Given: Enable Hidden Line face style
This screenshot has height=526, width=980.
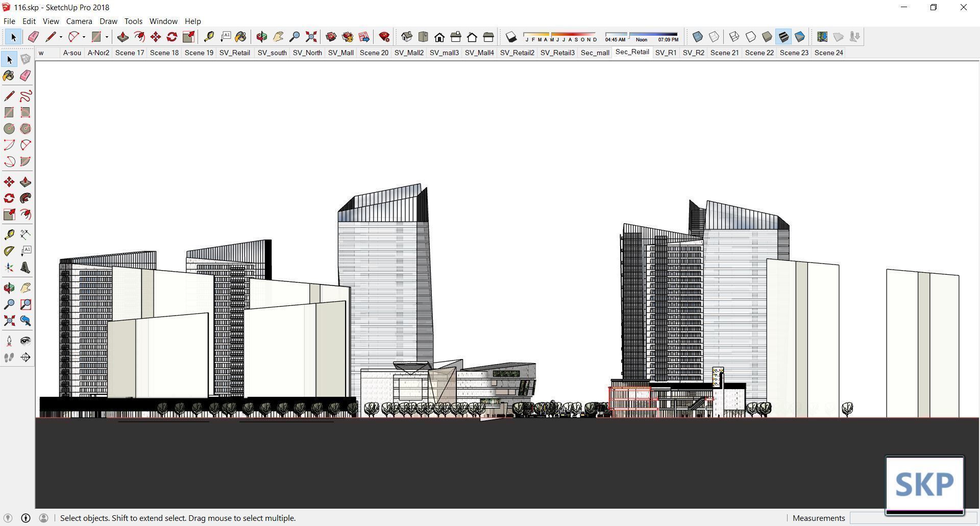Looking at the screenshot, I should tap(751, 37).
